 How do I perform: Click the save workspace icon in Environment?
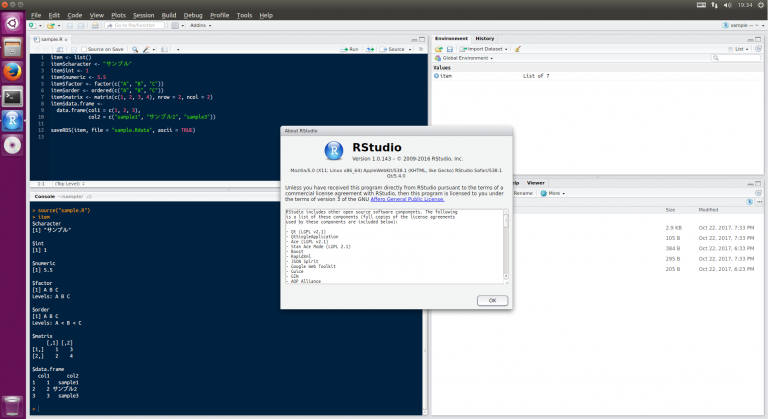point(449,49)
